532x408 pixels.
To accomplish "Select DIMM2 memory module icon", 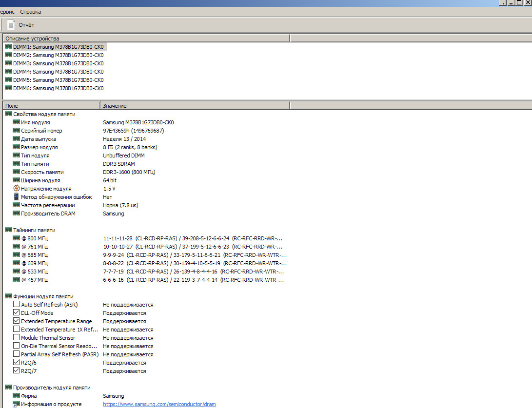I will click(x=8, y=55).
